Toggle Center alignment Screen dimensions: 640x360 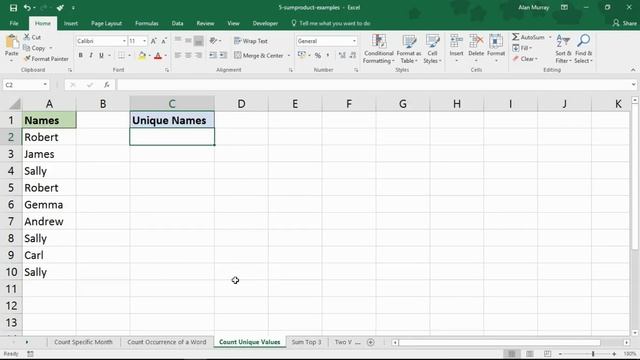(188, 56)
